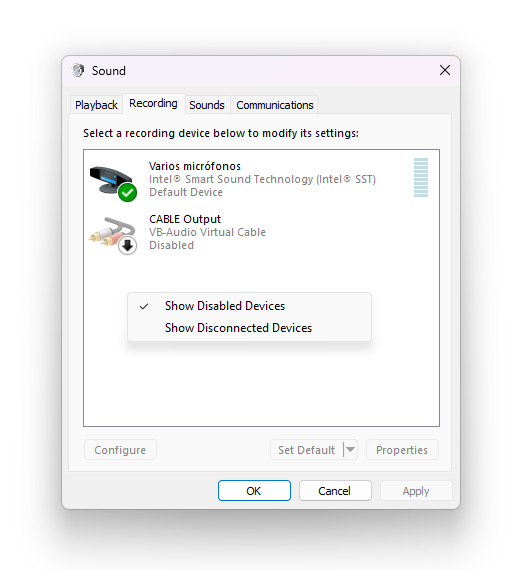Click the Configure button

pos(120,450)
